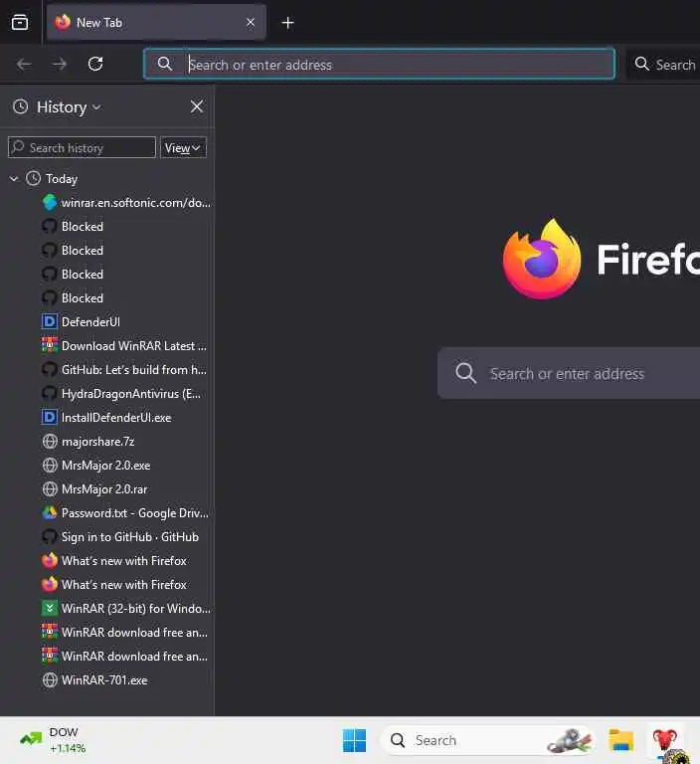The height and width of the screenshot is (764, 700).
Task: Open MrsMajor 2.0.rar history entry
Action: point(94,489)
